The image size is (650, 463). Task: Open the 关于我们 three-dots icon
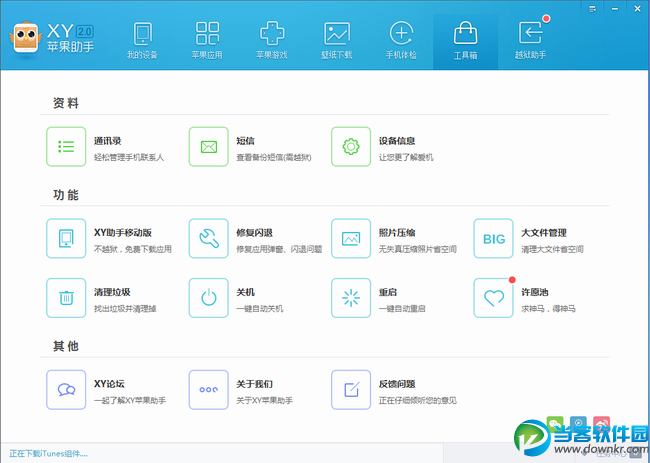[209, 390]
